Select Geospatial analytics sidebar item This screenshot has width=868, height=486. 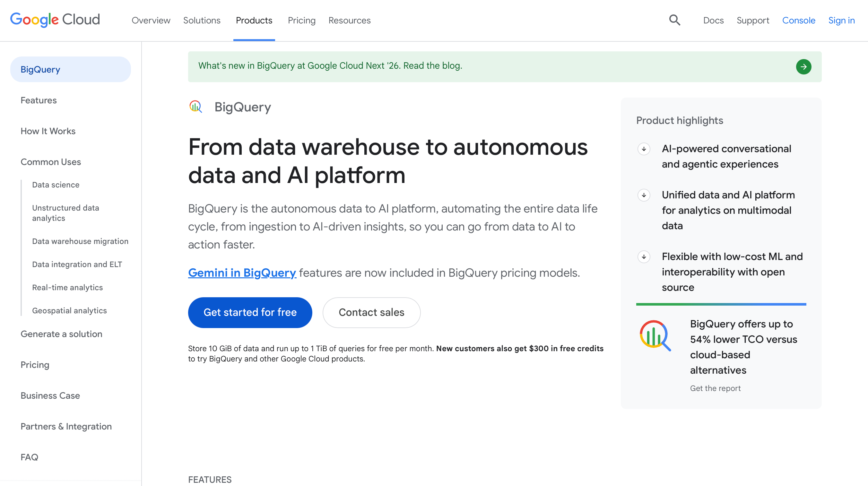(x=69, y=310)
